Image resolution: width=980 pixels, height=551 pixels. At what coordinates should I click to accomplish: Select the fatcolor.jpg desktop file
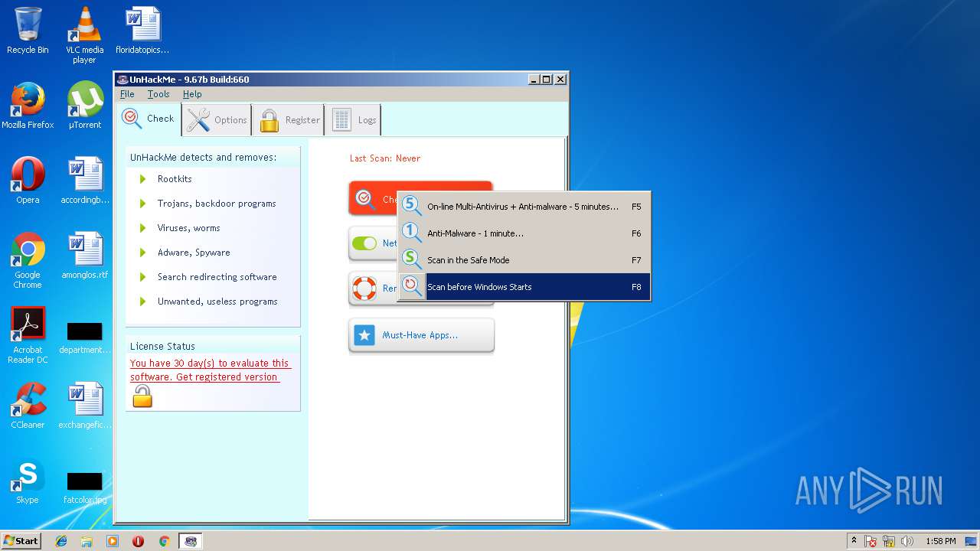click(84, 487)
